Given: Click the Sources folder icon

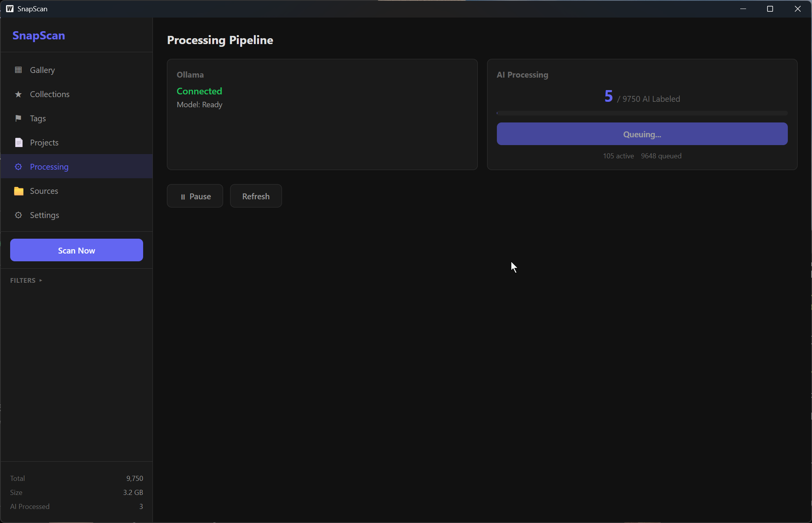Looking at the screenshot, I should tap(18, 191).
